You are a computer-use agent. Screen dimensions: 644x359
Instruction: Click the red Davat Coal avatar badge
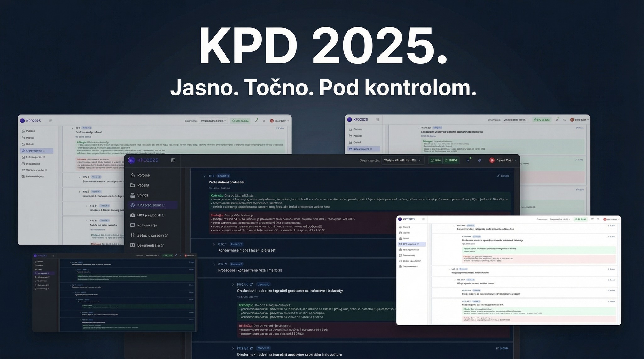click(x=491, y=160)
